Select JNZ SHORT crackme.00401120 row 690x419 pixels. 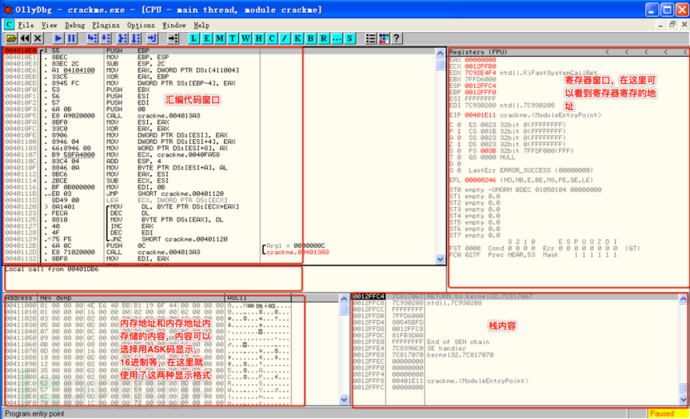219,239
